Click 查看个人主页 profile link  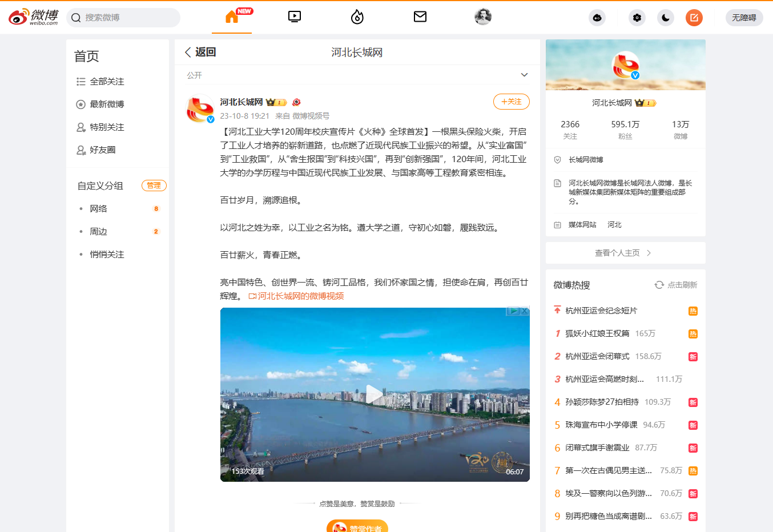click(626, 253)
